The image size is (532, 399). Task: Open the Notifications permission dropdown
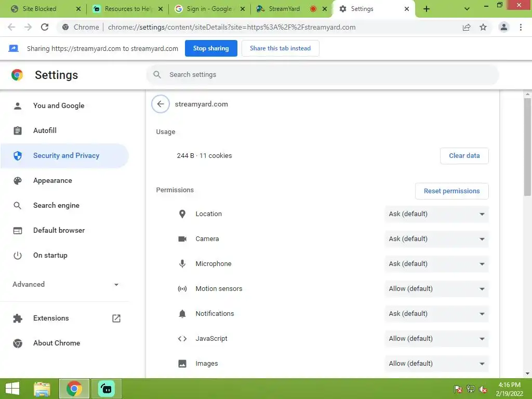(x=436, y=313)
